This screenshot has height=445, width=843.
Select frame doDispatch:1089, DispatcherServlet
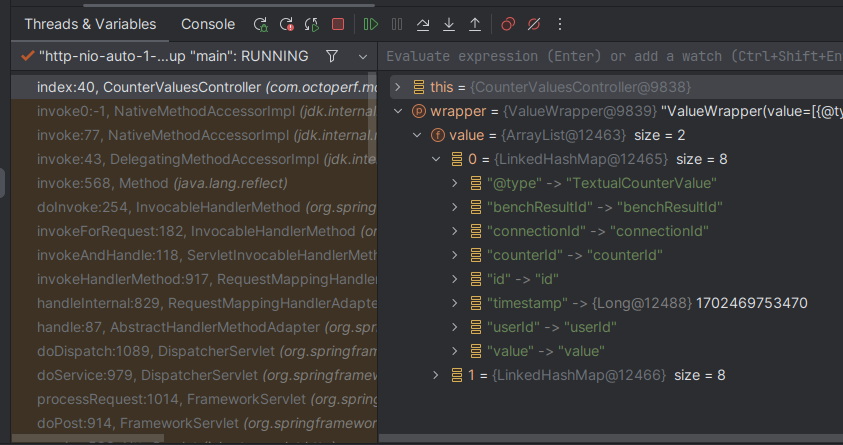[194, 351]
